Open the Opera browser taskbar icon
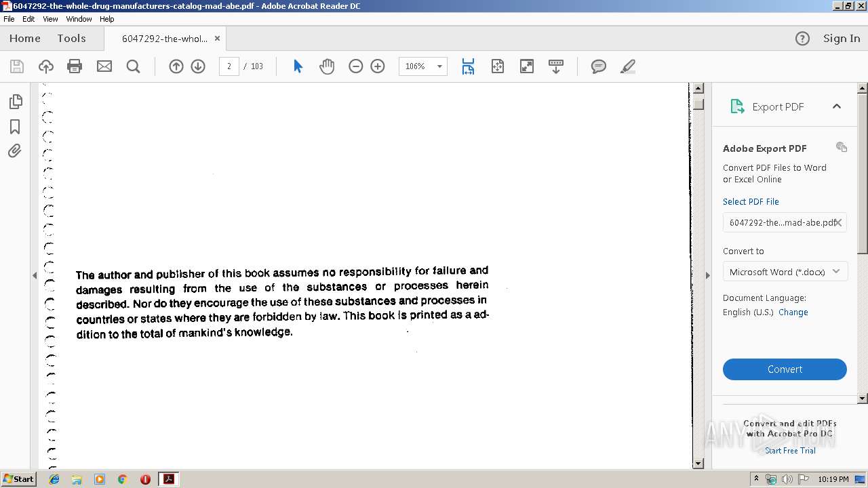 click(145, 479)
